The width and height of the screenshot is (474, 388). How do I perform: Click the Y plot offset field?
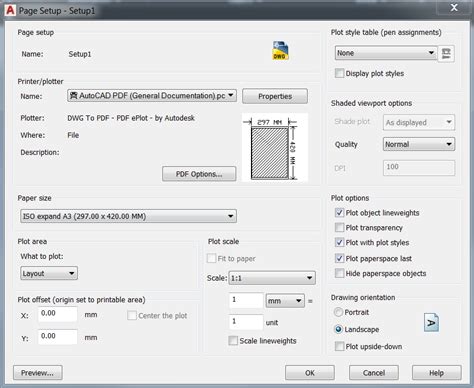tap(58, 337)
